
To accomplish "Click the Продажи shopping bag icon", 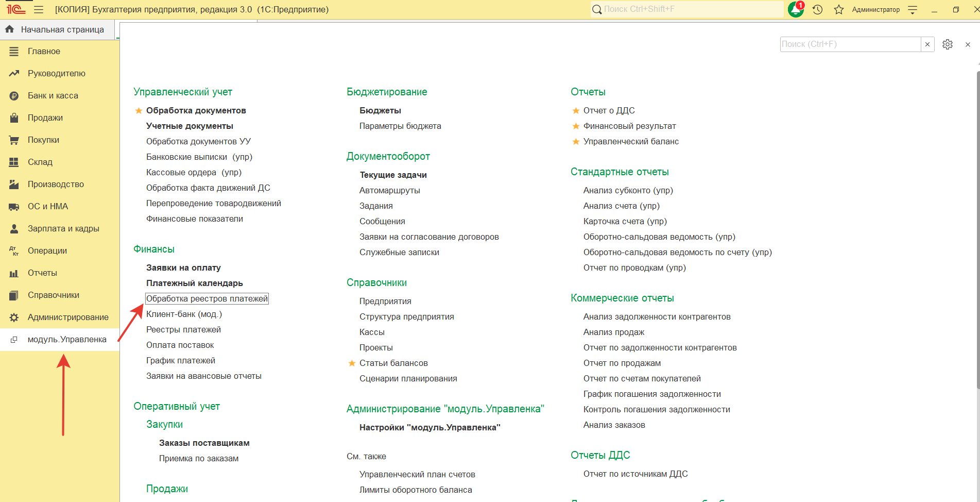I will 14,118.
